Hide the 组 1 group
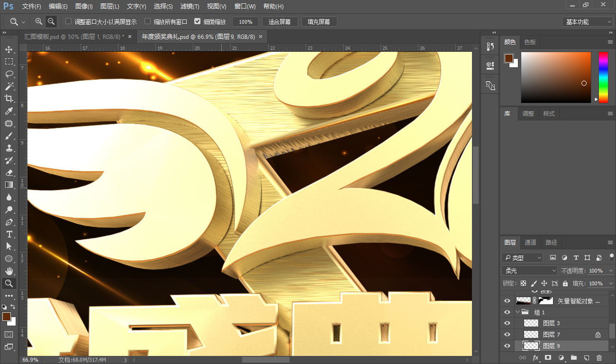 point(507,312)
